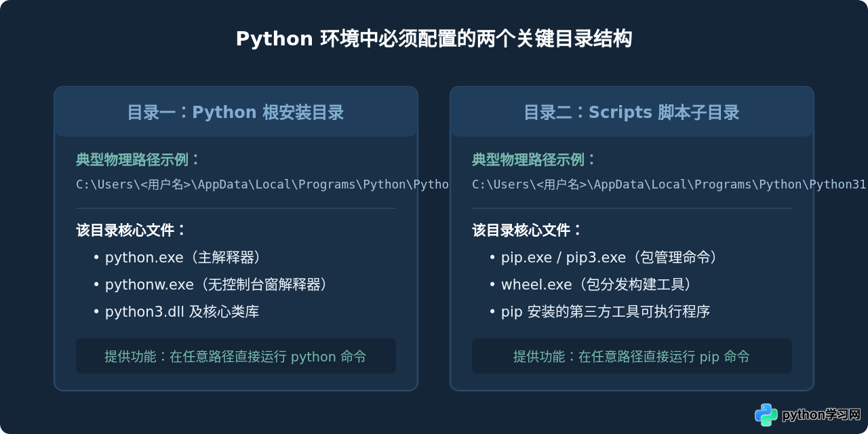Click '该目录核心文件：' in the 目录二 card
868x434 pixels.
[x=528, y=231]
